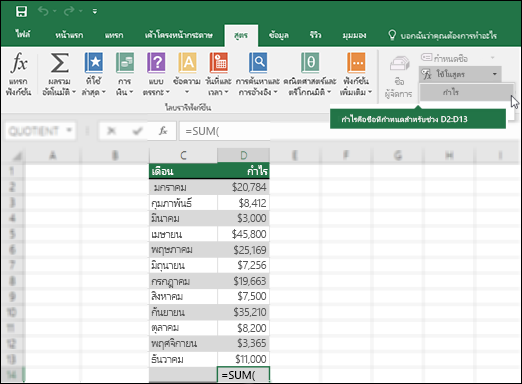Click the ตุลาคม cell
Screen dimensions: 522x384
click(x=183, y=328)
